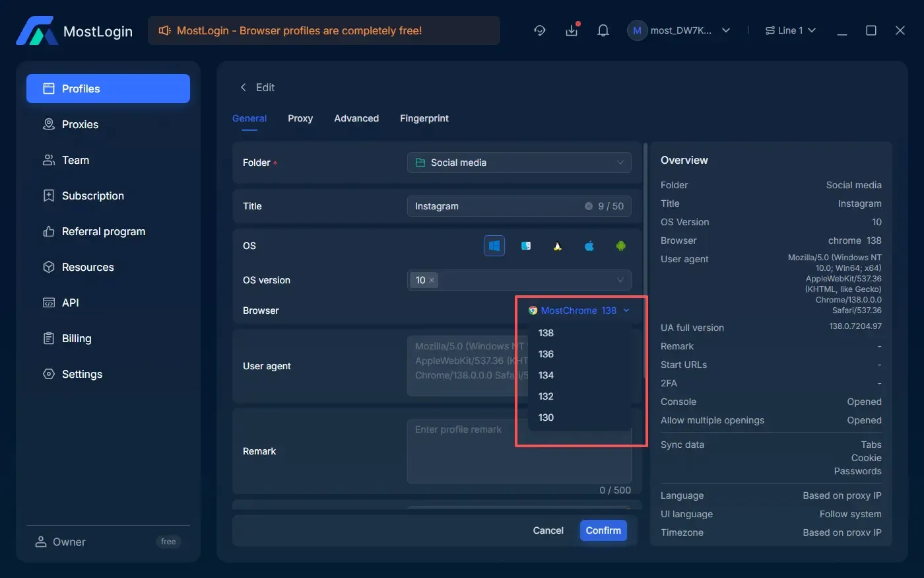Expand the OS version dropdown

pos(519,280)
